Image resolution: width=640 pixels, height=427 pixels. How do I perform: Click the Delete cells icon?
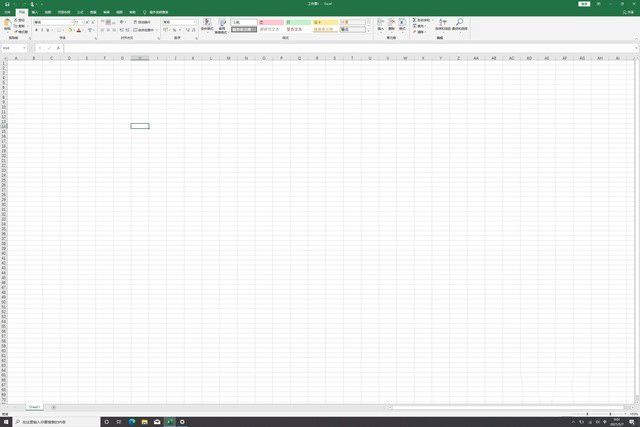391,24
